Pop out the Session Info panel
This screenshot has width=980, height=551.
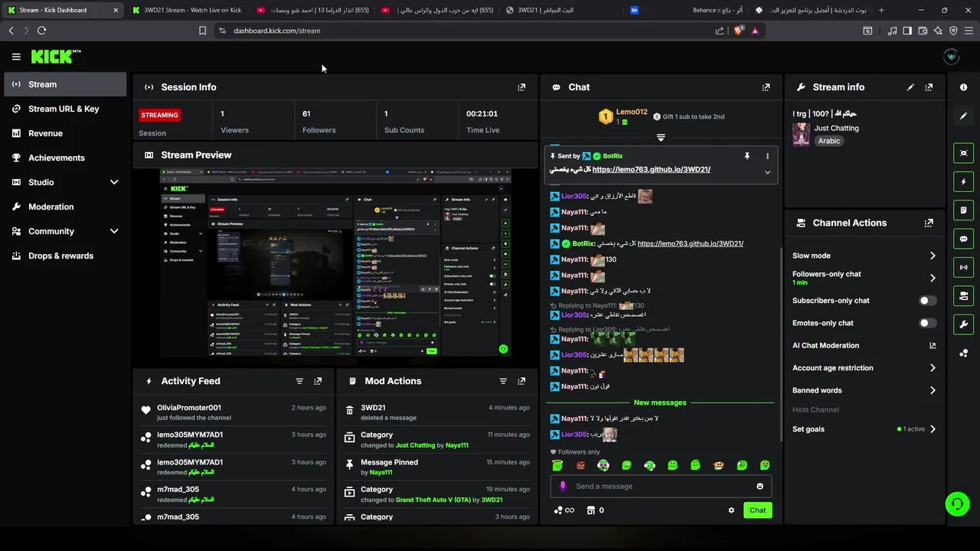[x=521, y=87]
